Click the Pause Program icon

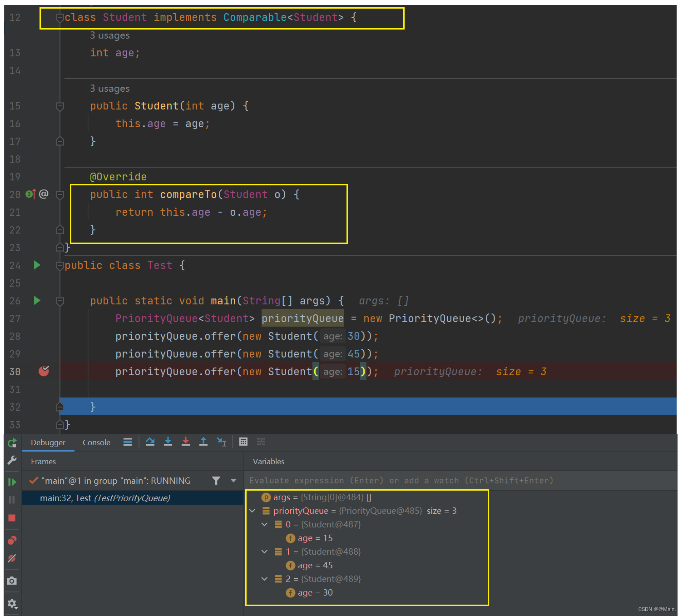point(12,500)
